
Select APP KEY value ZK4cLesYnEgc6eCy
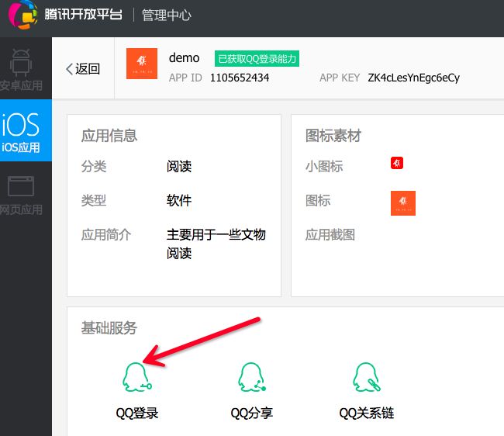click(414, 78)
